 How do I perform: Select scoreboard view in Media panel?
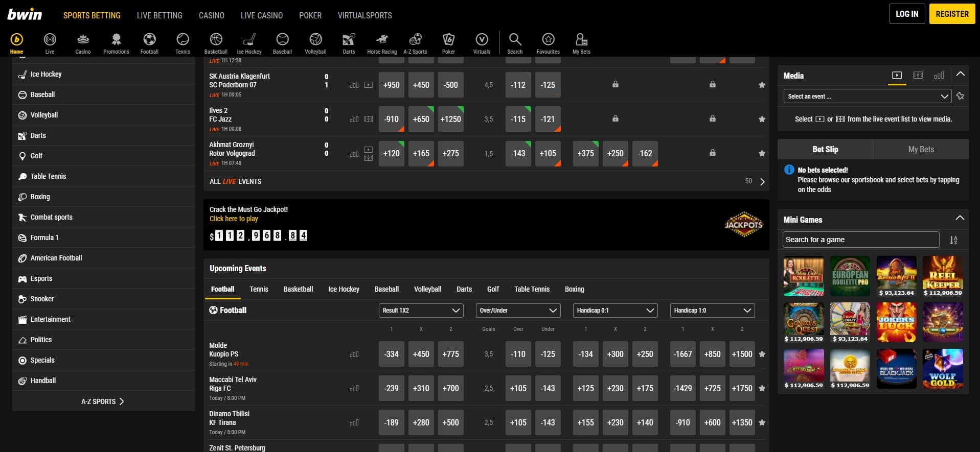pos(918,75)
